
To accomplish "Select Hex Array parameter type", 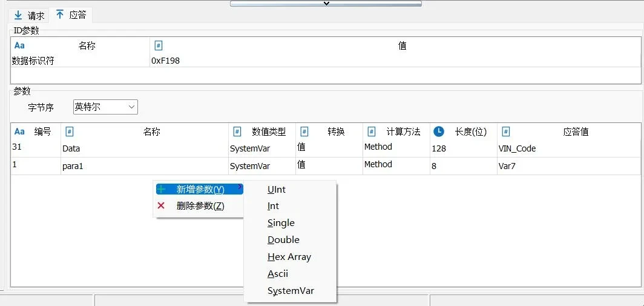I will click(289, 257).
